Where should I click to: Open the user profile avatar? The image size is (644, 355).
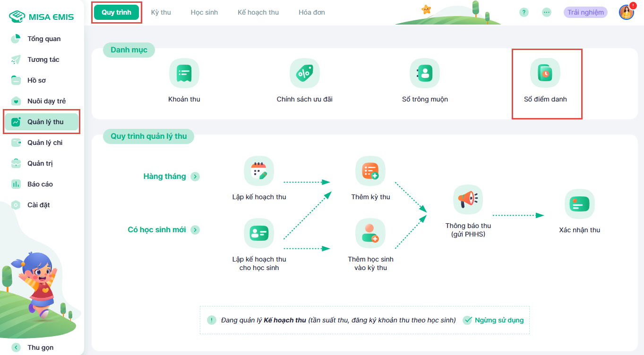click(626, 12)
